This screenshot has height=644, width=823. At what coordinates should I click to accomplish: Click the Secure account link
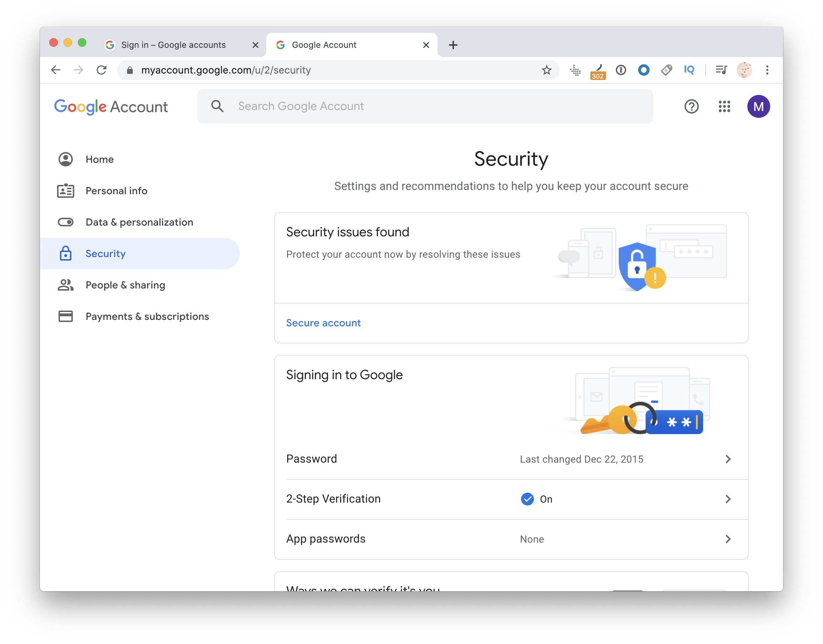point(323,323)
